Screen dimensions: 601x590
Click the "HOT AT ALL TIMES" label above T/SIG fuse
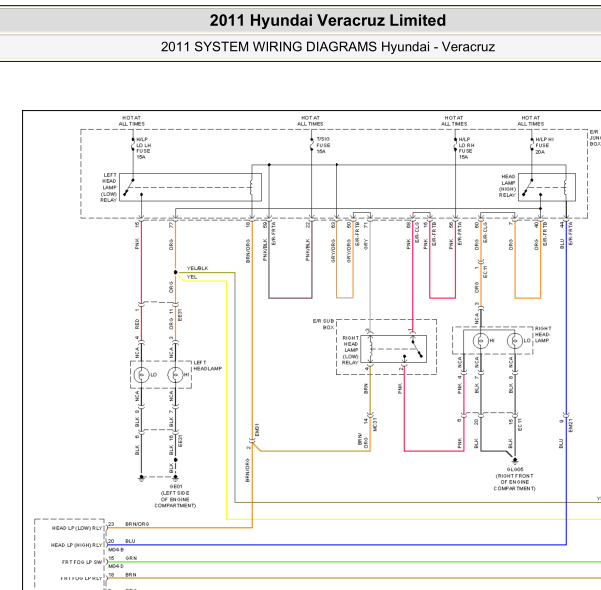point(310,121)
